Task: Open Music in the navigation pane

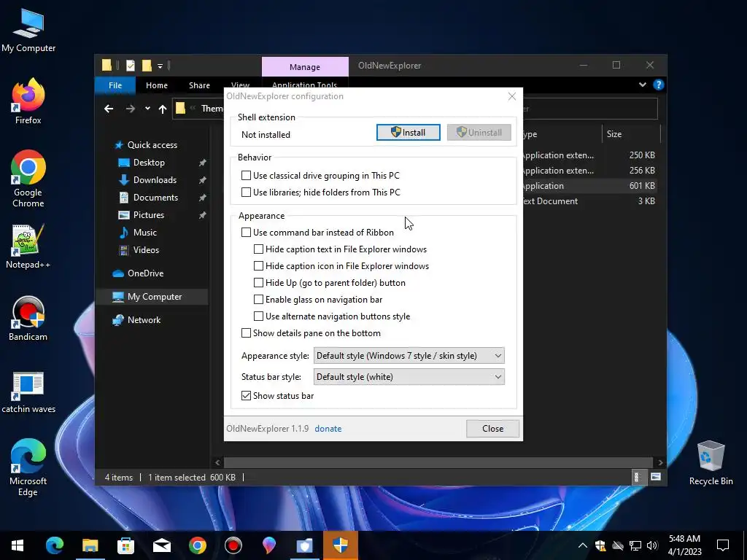Action: (x=145, y=233)
